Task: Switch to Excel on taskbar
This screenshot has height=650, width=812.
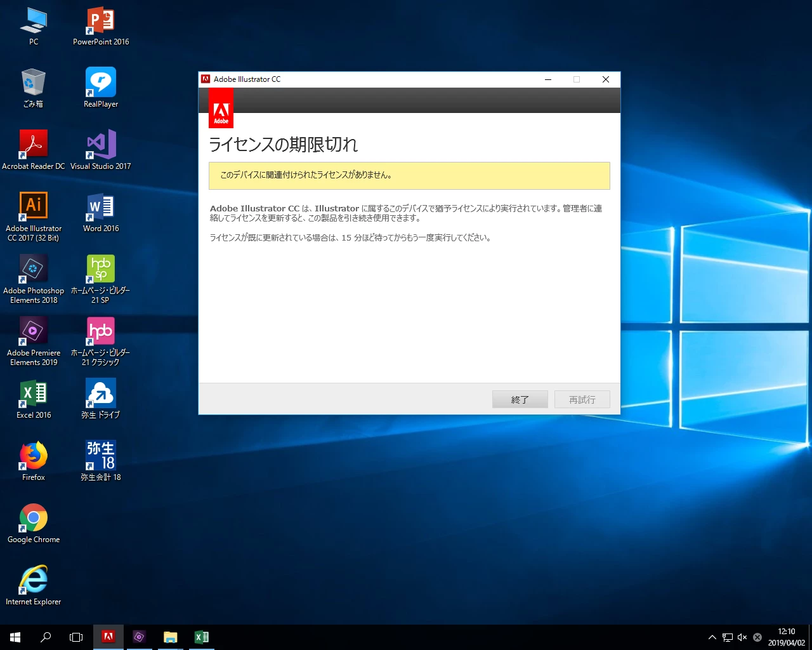Action: (201, 637)
